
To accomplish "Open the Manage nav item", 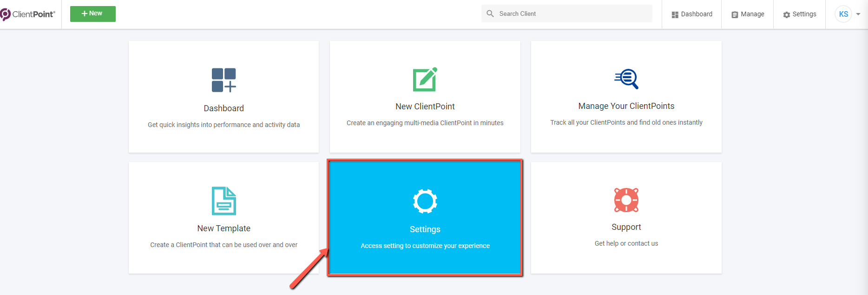I will pos(748,14).
